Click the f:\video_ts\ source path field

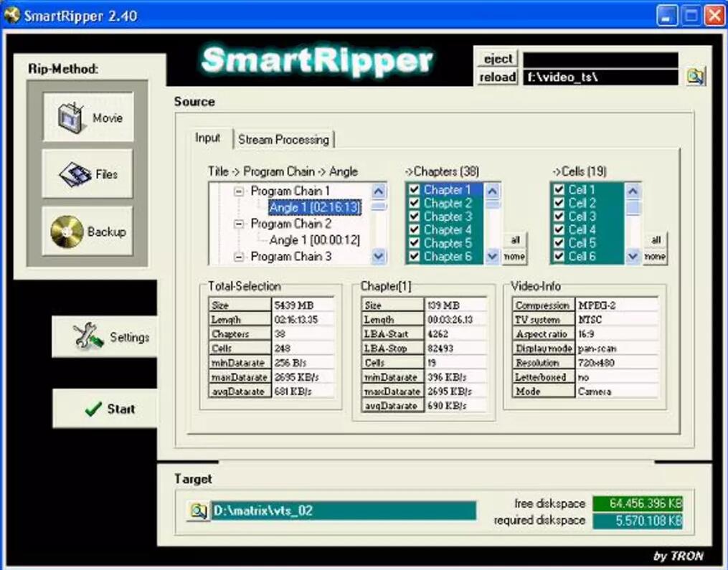601,77
